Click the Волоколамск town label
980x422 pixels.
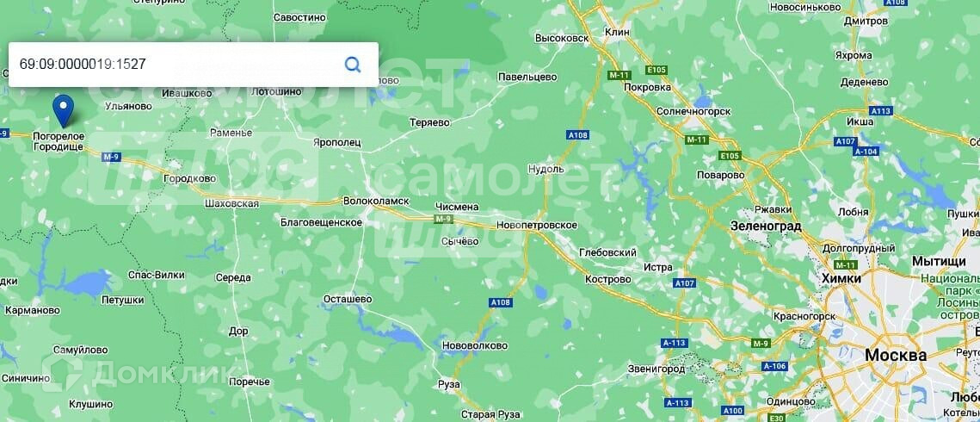click(x=376, y=201)
